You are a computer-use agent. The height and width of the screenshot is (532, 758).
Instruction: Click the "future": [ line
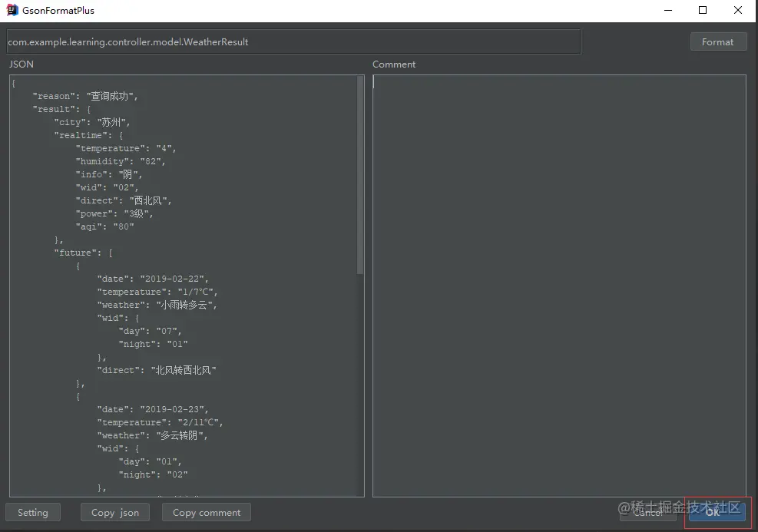(83, 253)
